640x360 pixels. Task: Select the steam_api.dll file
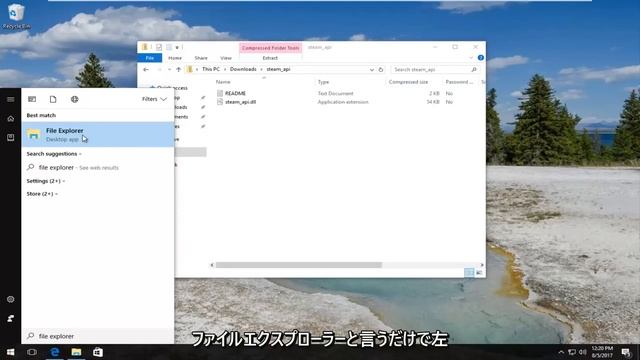tap(240, 102)
